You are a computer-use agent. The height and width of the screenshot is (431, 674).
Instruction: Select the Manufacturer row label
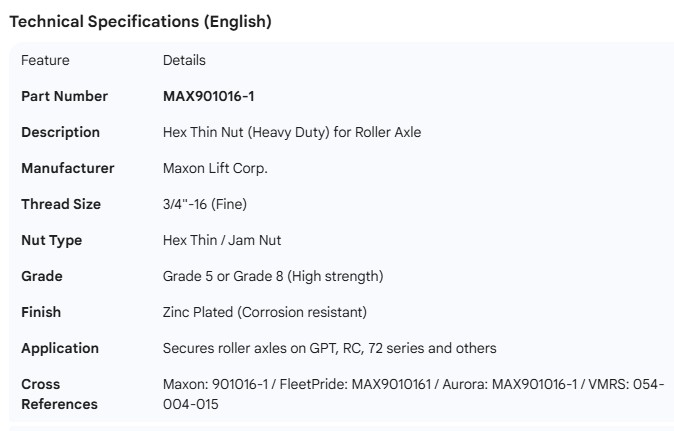point(68,168)
